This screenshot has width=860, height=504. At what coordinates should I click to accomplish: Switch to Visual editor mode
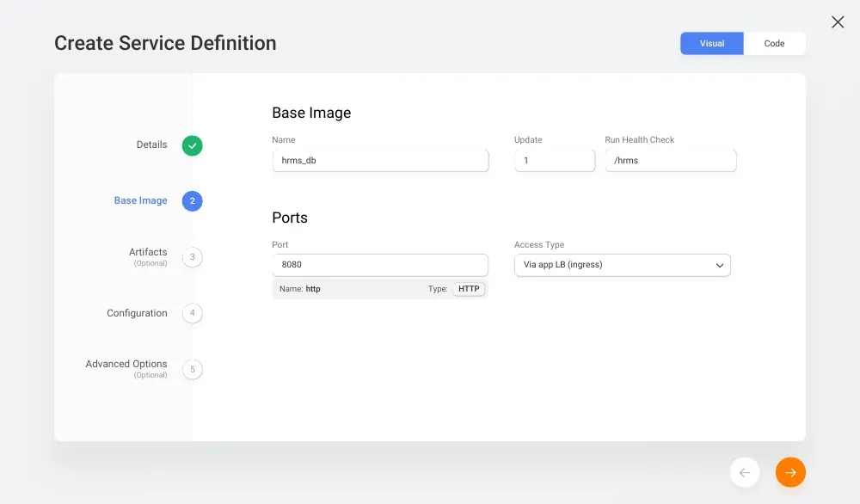pos(712,43)
